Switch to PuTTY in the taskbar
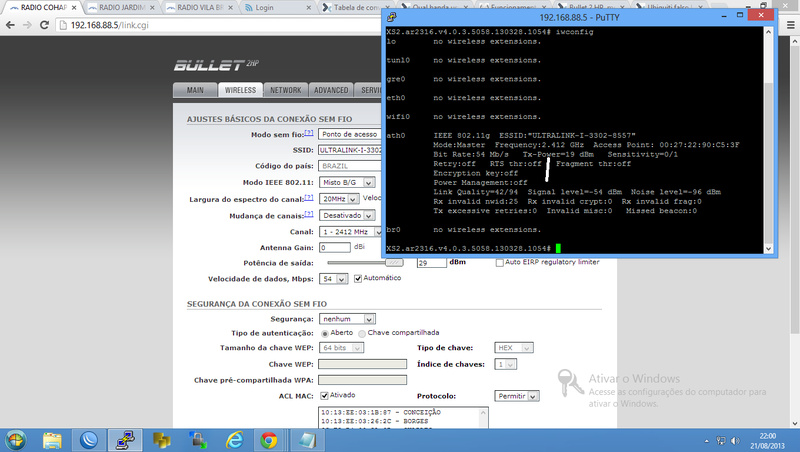Image resolution: width=800 pixels, height=452 pixels. coord(125,440)
